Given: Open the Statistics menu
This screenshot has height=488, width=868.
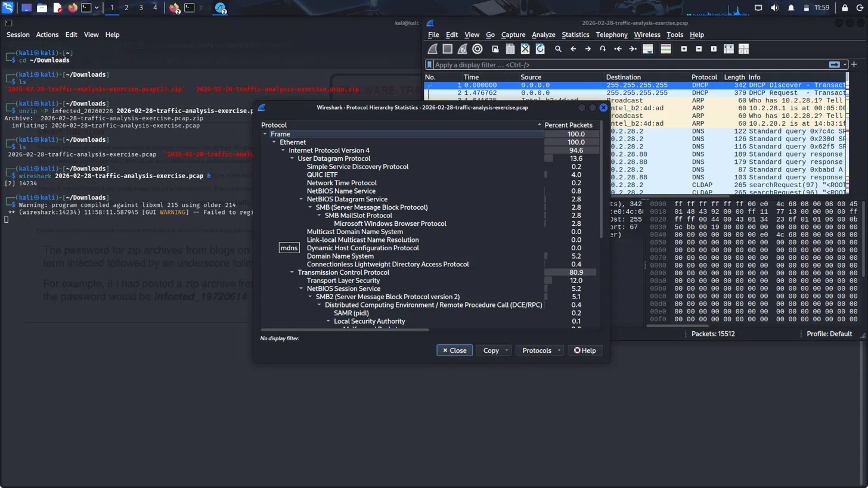Looking at the screenshot, I should click(x=575, y=35).
